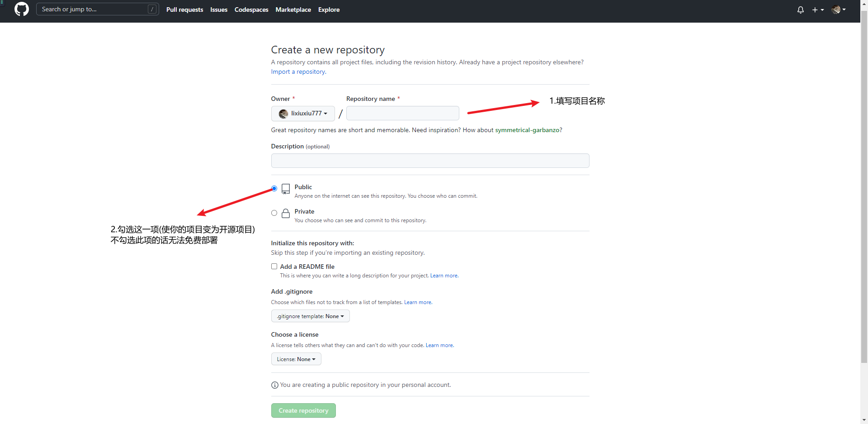
Task: Focus the Repository name input field
Action: pos(402,113)
